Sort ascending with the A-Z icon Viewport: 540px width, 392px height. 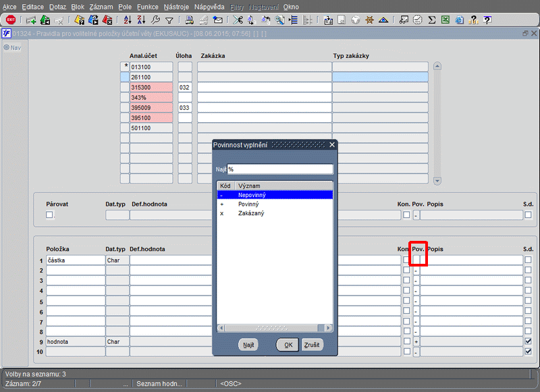tap(128, 20)
